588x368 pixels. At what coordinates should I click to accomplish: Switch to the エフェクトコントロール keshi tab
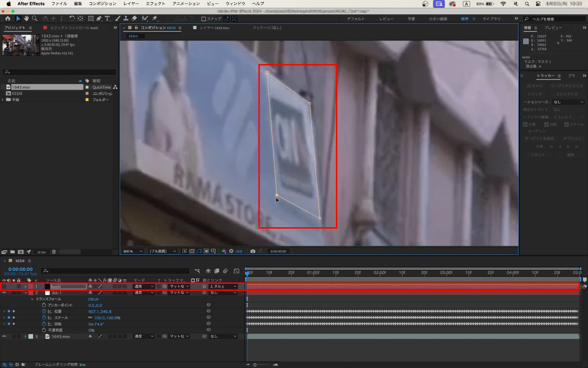[x=73, y=28]
